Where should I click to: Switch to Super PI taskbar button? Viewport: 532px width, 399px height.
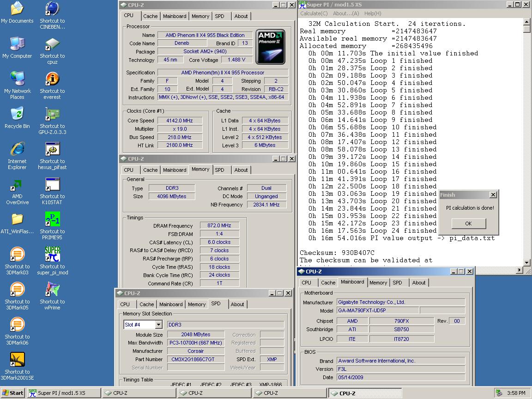[x=64, y=393]
